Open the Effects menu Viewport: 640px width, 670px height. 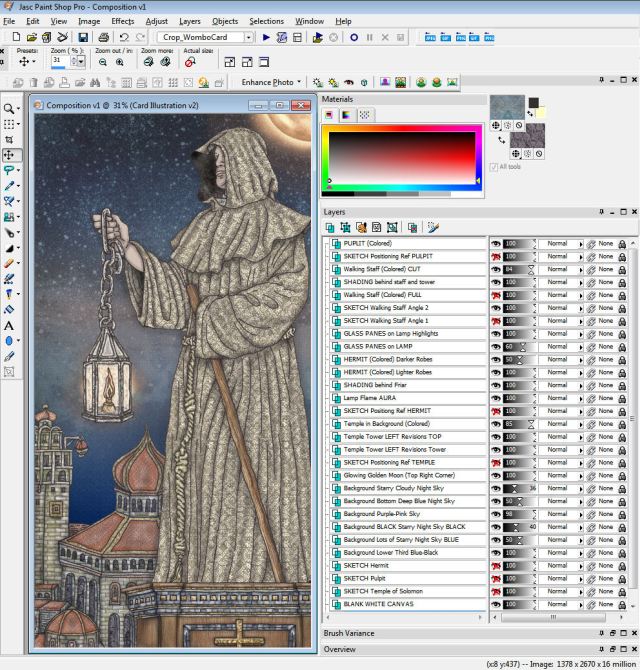(122, 21)
